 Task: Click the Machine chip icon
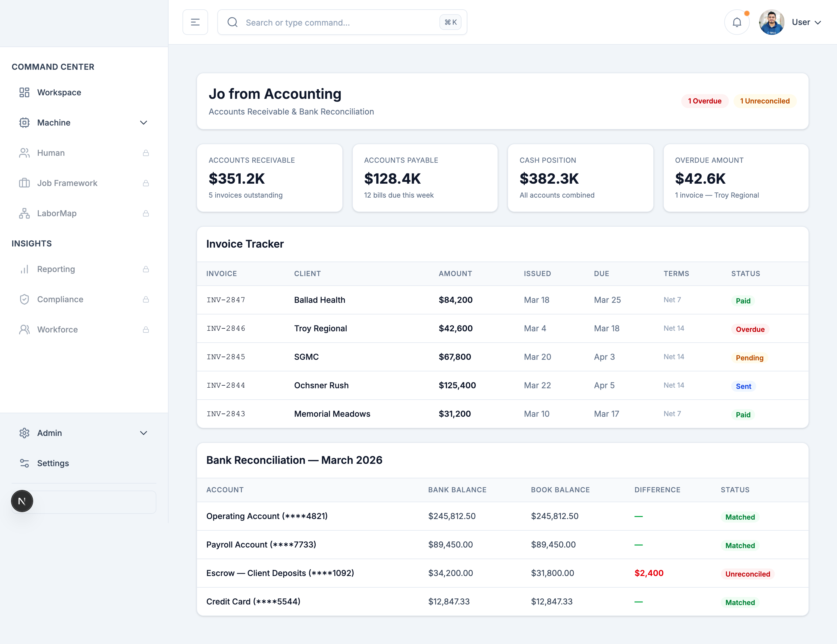tap(24, 123)
